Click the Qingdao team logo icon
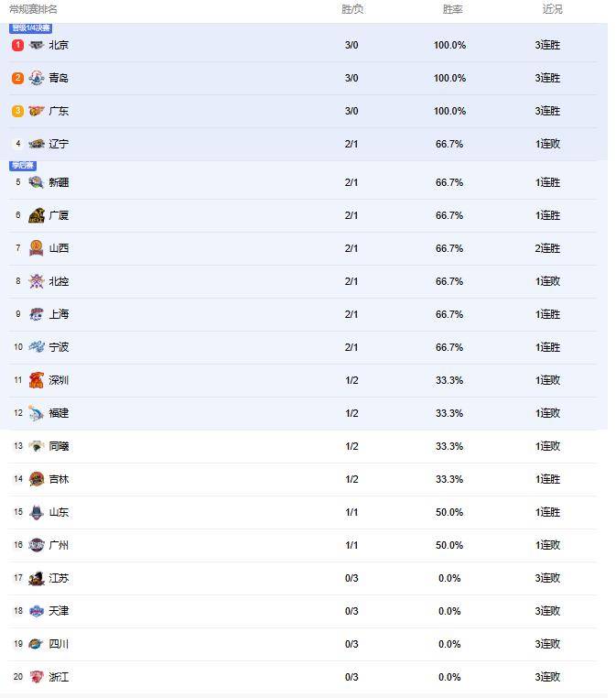616x698 pixels. coord(37,78)
